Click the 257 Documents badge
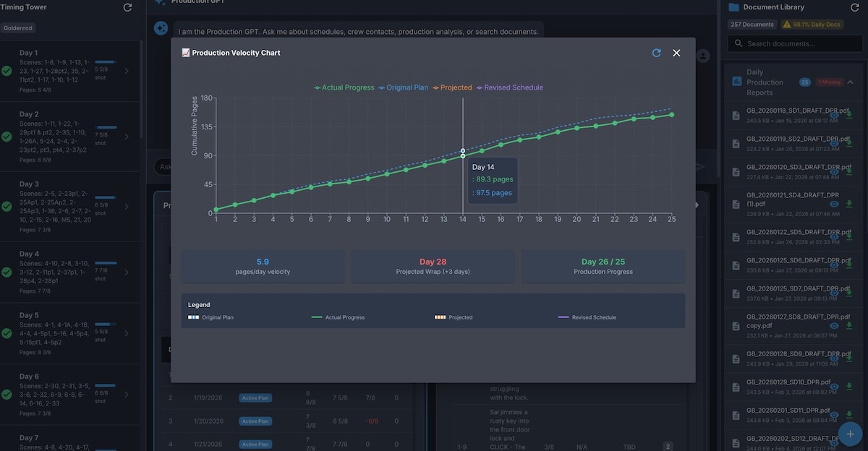This screenshot has height=451, width=868. coord(752,25)
